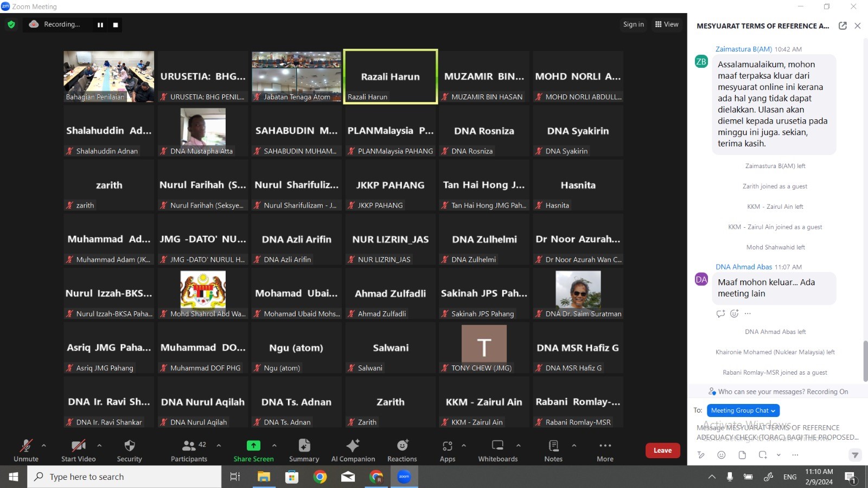Stop the meeting recording
This screenshot has width=868, height=488.
116,24
